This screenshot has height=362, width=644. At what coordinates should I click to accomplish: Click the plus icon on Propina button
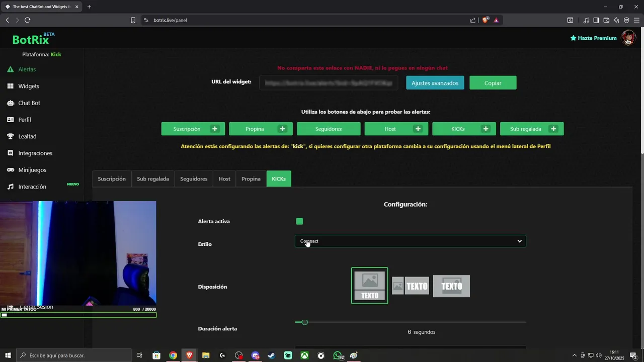pyautogui.click(x=282, y=129)
